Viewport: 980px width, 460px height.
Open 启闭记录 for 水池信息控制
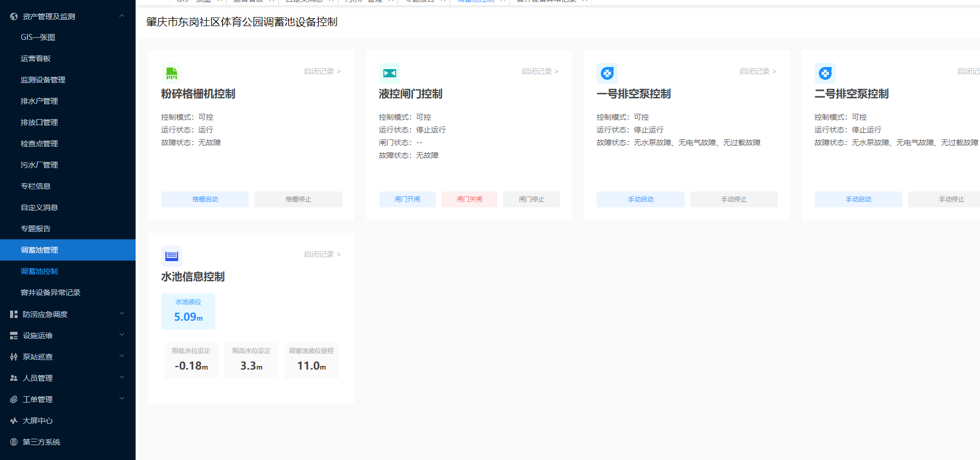(322, 254)
